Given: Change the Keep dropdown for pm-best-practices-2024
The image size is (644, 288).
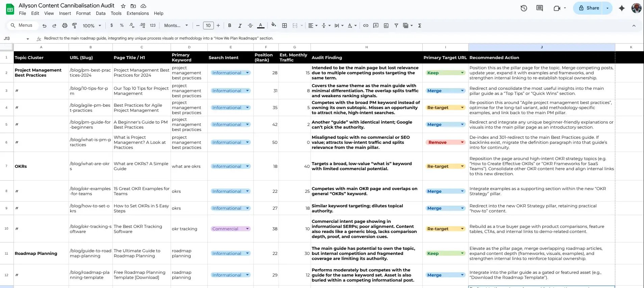Looking at the screenshot, I should click(x=445, y=73).
